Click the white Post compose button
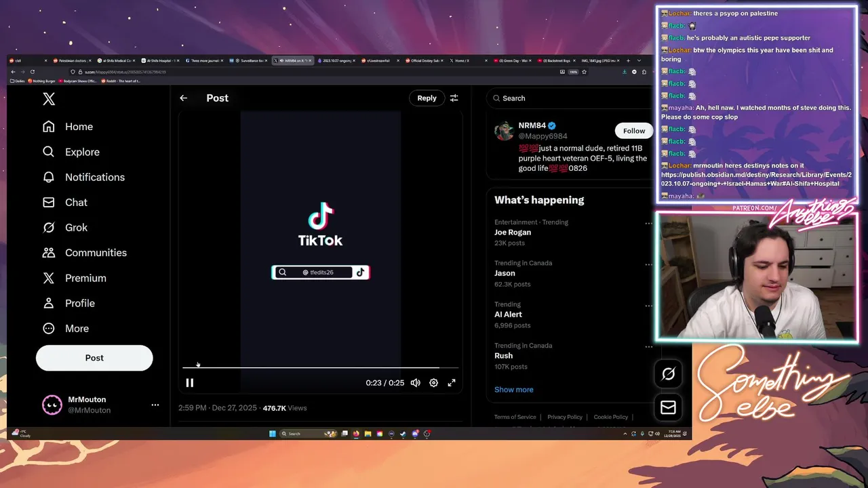The image size is (868, 488). pos(94,358)
